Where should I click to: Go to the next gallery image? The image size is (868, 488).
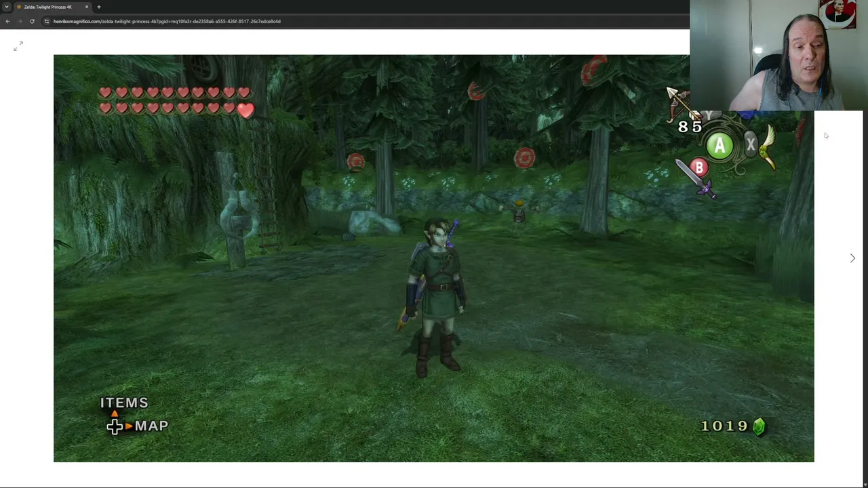pos(852,258)
